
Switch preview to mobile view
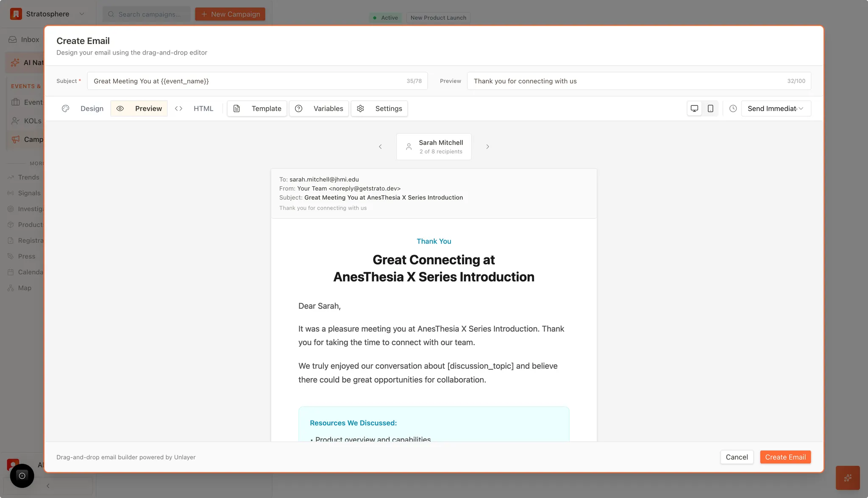coord(711,108)
